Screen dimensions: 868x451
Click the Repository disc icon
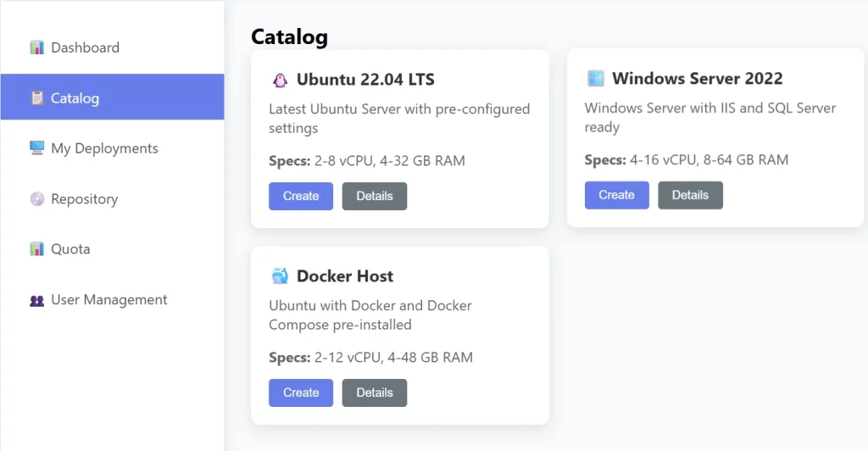pos(36,198)
